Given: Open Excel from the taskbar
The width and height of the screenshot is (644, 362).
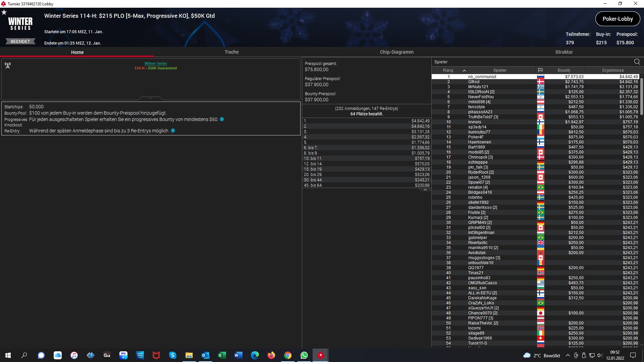Looking at the screenshot, I should [x=222, y=355].
